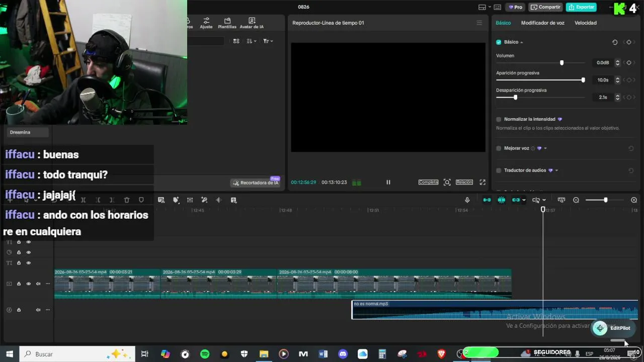Viewport: 644px width, 362px height.
Task: Add keyframe for Desaparición progresiva
Action: pos(629,98)
